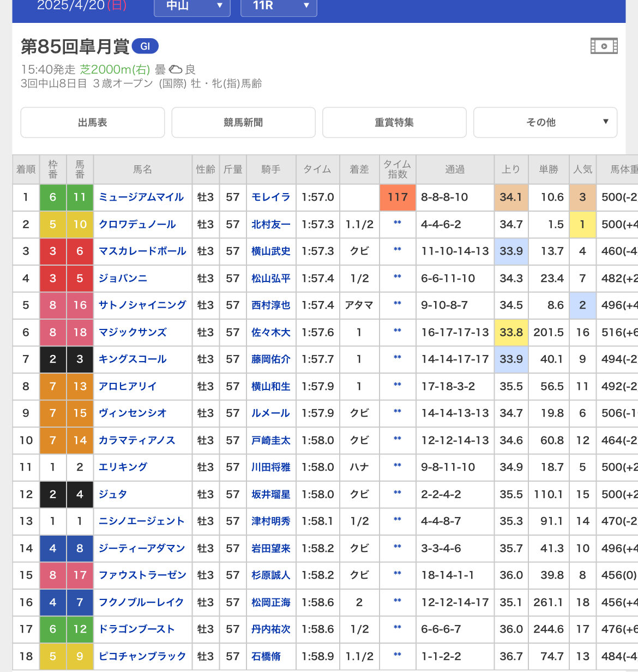The width and height of the screenshot is (638, 672).
Task: Expand the その他 dropdown menu
Action: coord(545,122)
